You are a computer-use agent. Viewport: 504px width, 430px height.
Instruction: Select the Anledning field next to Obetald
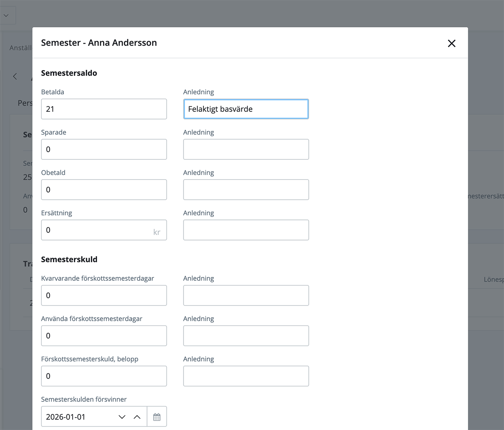[x=246, y=190]
